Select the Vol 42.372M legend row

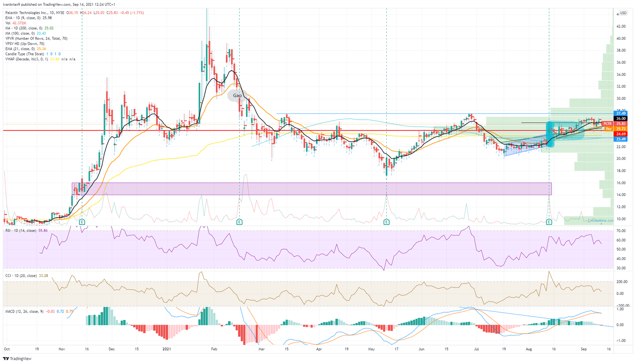[16, 23]
